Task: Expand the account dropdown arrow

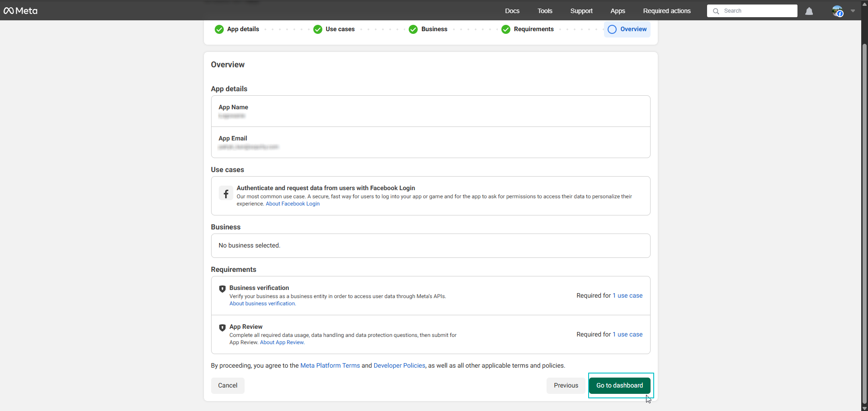Action: point(853,11)
